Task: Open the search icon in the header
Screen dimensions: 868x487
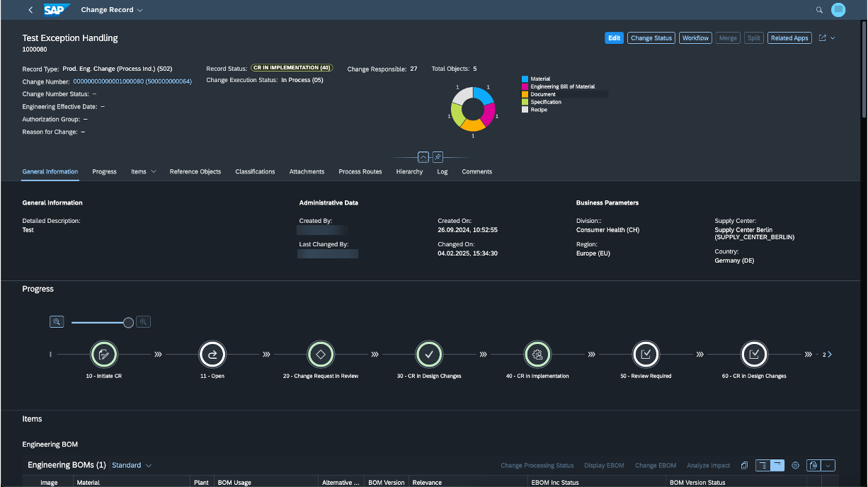Action: [x=819, y=10]
